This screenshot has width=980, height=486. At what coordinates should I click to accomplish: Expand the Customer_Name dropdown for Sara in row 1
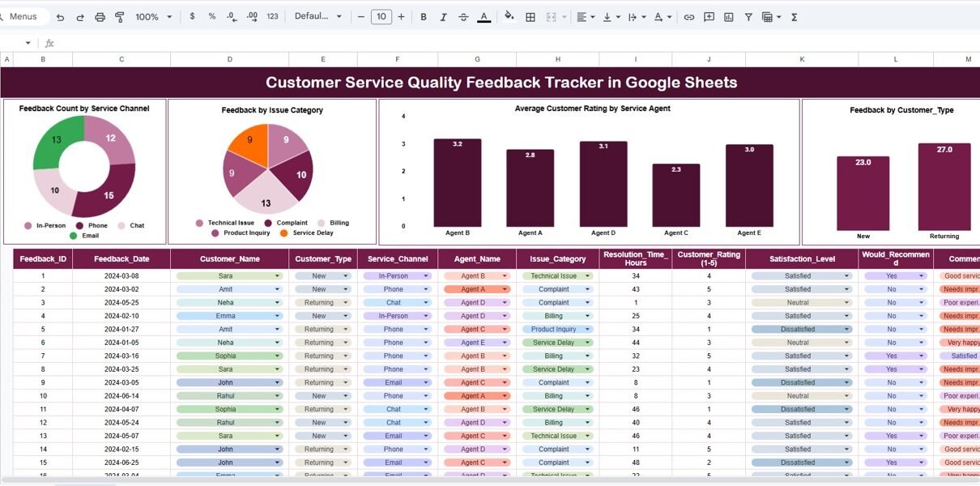[x=277, y=276]
